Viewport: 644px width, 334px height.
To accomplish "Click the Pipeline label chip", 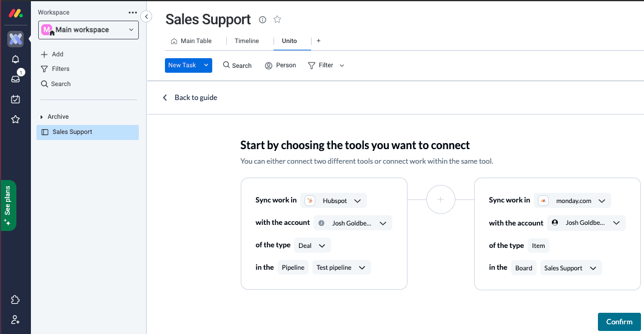I will tap(293, 267).
